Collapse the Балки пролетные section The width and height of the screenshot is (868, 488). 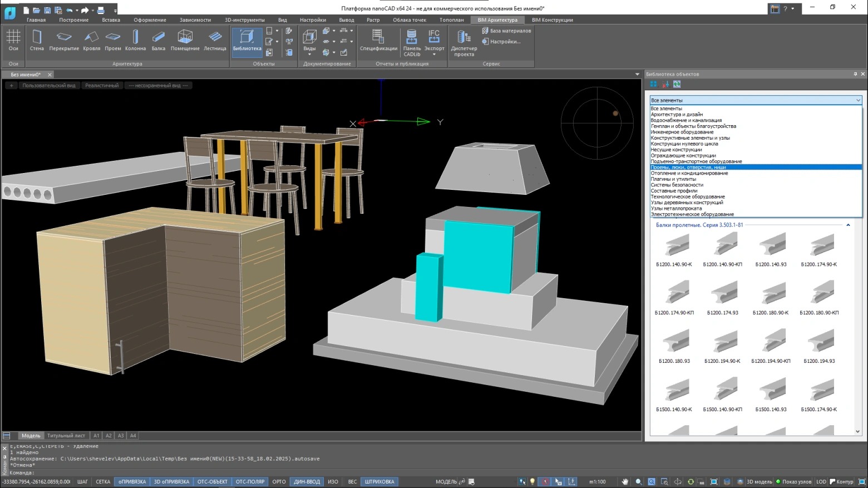pos(848,225)
